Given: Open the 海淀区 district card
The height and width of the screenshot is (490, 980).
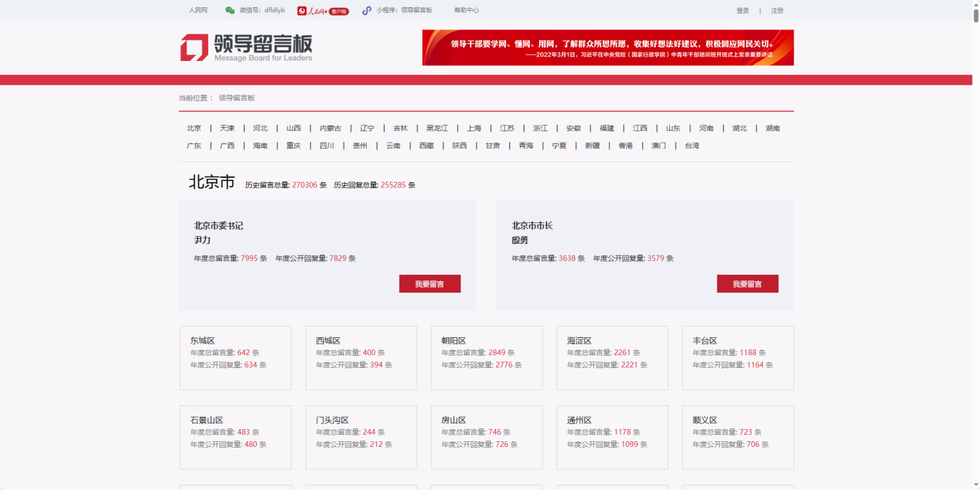Looking at the screenshot, I should click(612, 357).
